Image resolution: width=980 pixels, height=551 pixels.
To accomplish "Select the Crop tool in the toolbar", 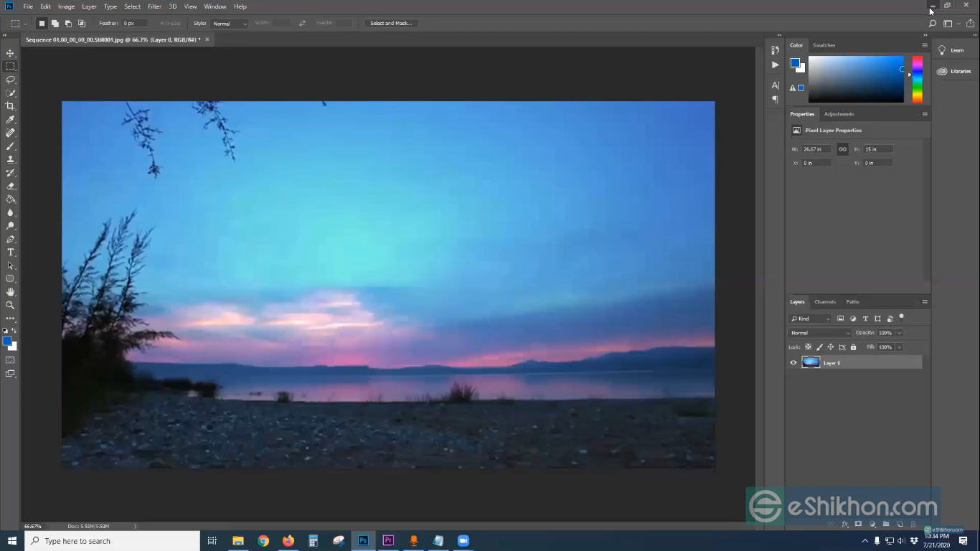I will coord(10,106).
